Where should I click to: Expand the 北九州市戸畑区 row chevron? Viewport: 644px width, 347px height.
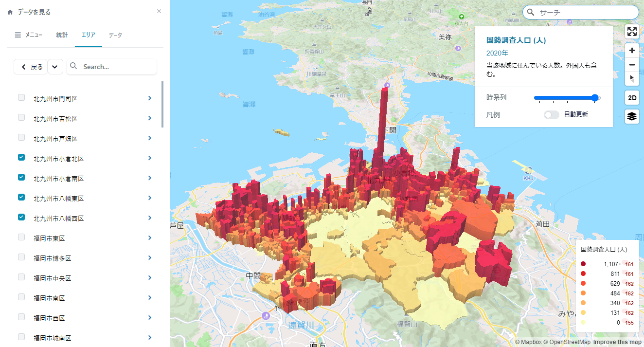[150, 138]
